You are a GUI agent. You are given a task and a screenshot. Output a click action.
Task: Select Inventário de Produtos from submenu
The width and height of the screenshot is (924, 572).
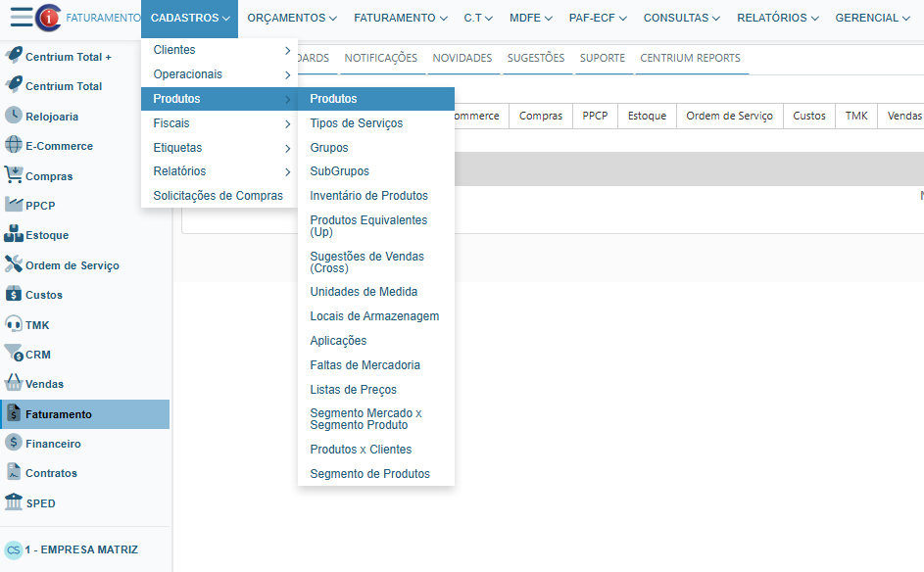pos(368,196)
